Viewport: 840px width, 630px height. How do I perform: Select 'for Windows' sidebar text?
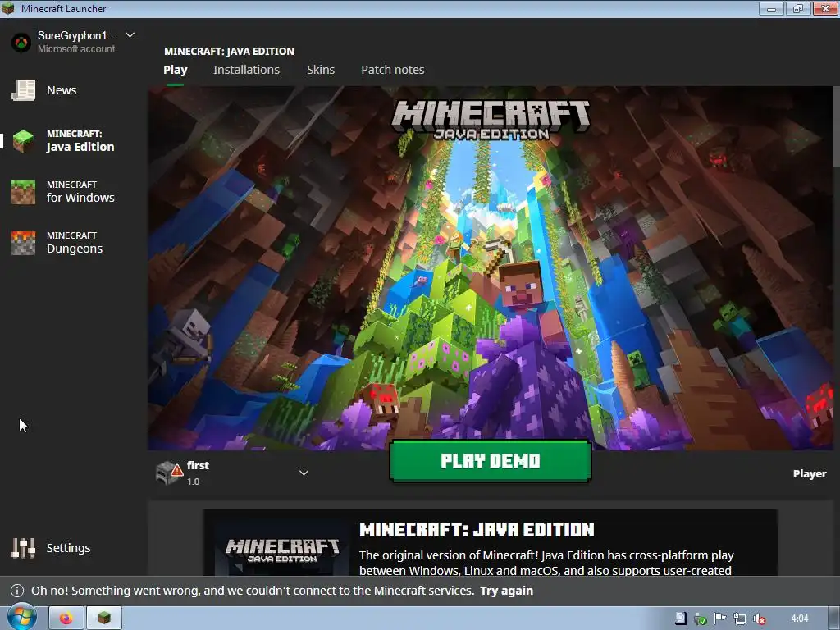(80, 198)
